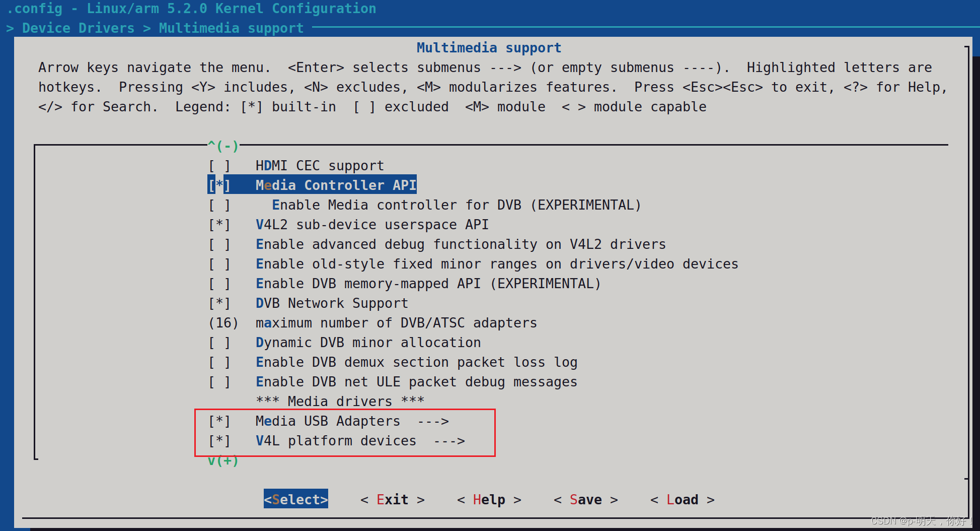The height and width of the screenshot is (531, 980).
Task: Click the Save button
Action: click(x=586, y=499)
